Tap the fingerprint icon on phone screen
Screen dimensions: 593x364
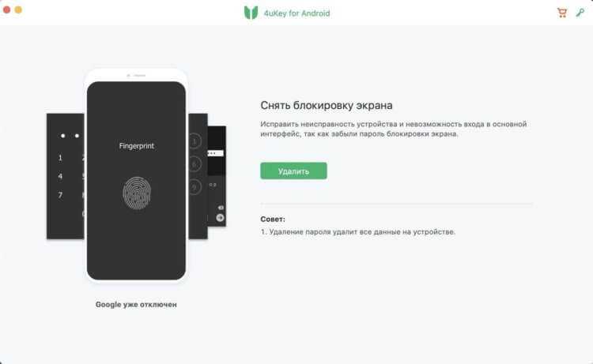137,193
